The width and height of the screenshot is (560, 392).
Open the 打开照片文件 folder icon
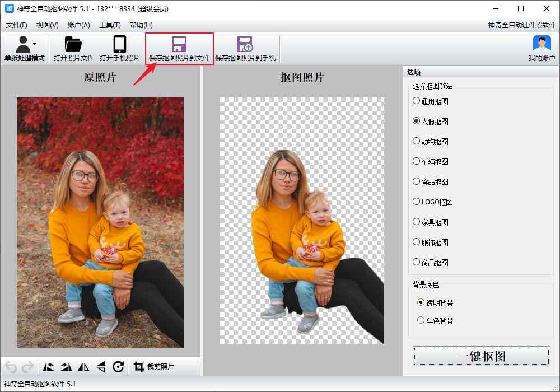point(73,48)
